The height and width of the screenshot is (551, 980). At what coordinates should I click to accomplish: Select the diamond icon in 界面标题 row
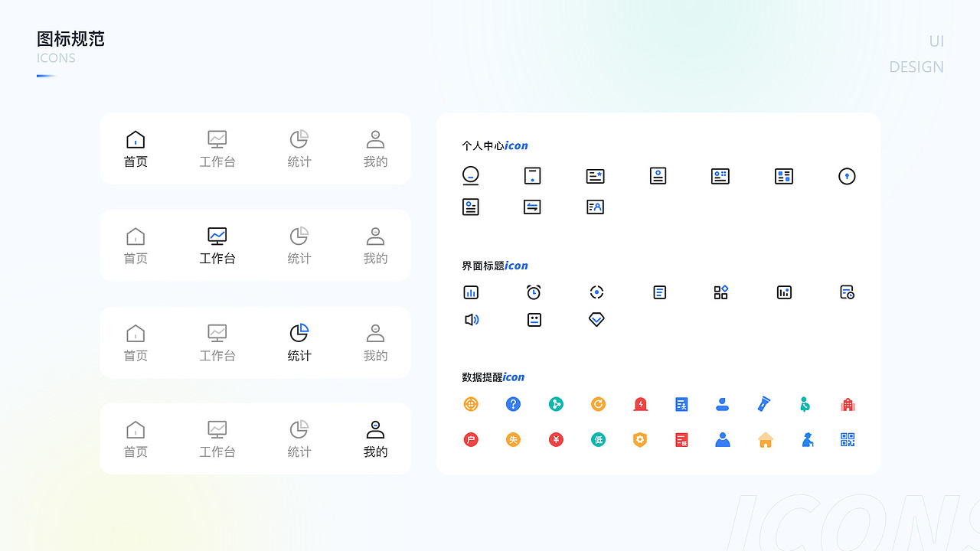(596, 319)
